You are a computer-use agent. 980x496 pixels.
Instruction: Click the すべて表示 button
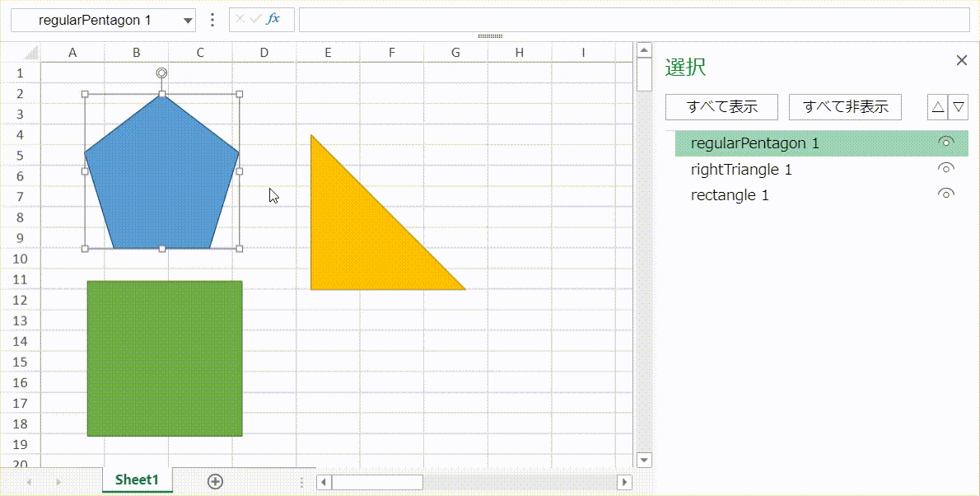[x=722, y=107]
